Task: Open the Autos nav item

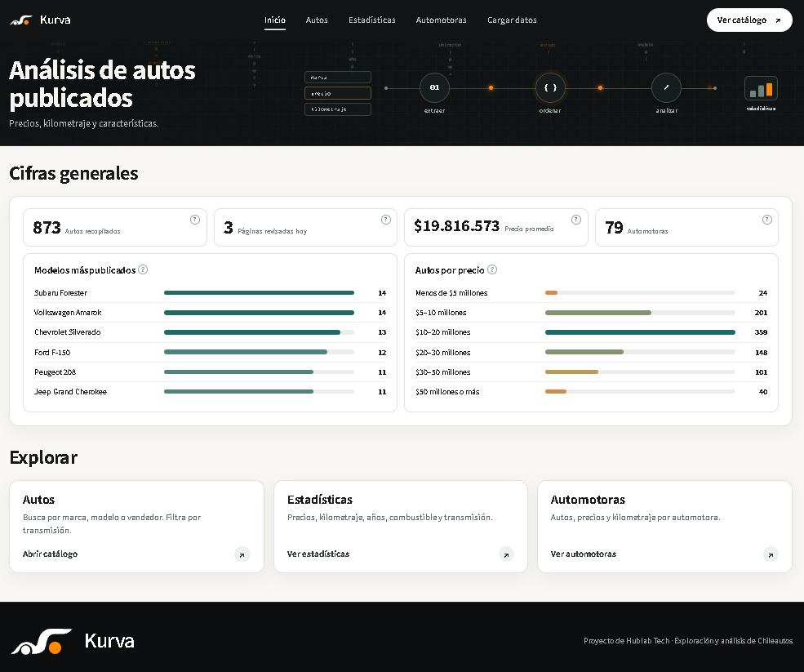Action: coord(317,20)
